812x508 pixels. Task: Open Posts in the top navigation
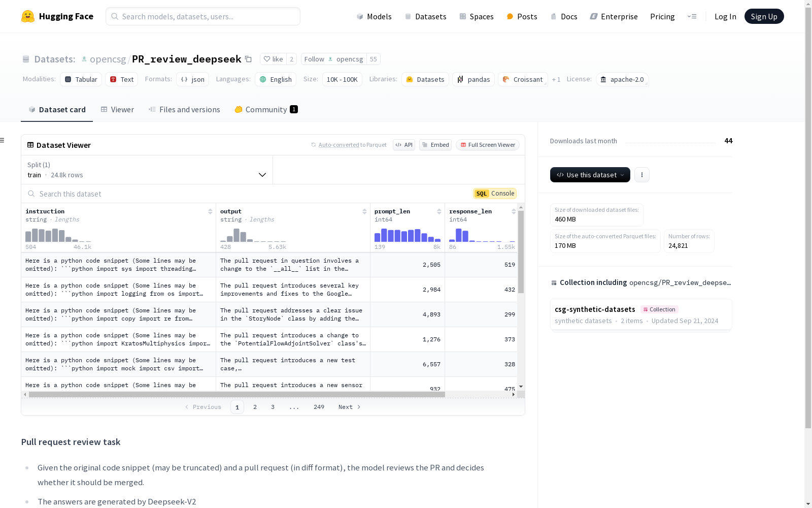pyautogui.click(x=522, y=16)
